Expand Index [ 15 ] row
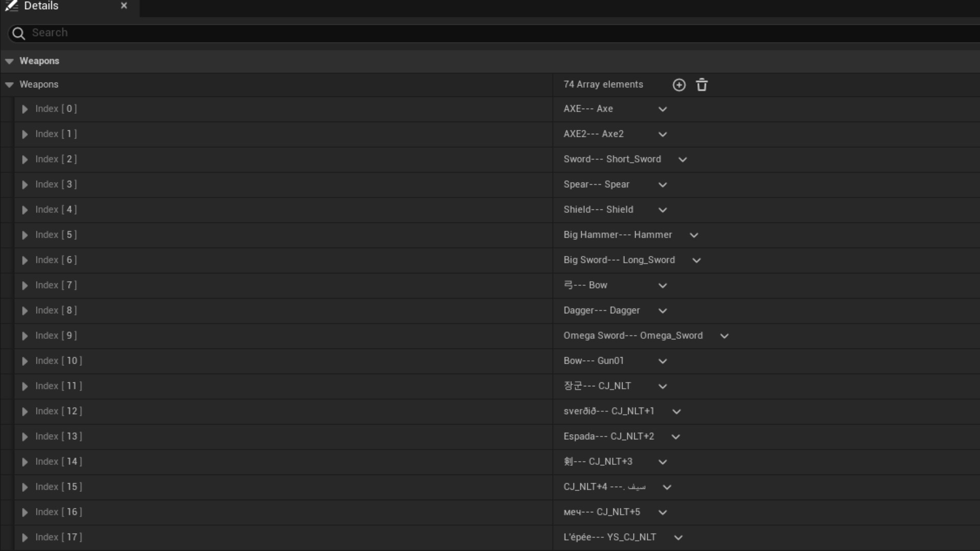 point(24,487)
